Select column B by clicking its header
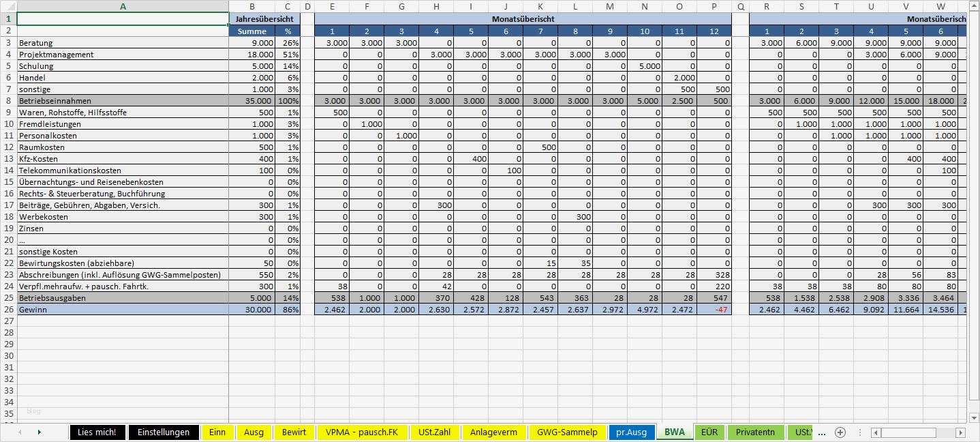The image size is (980, 442). tap(251, 6)
